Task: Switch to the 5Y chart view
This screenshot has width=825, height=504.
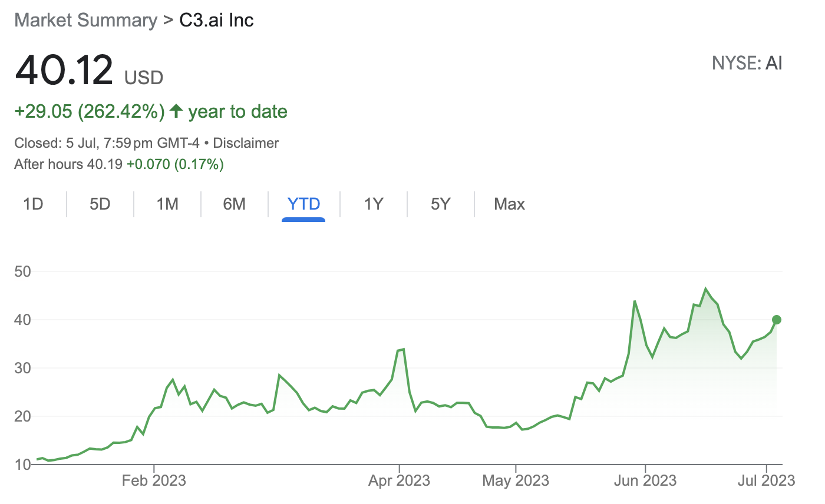Action: pos(440,204)
